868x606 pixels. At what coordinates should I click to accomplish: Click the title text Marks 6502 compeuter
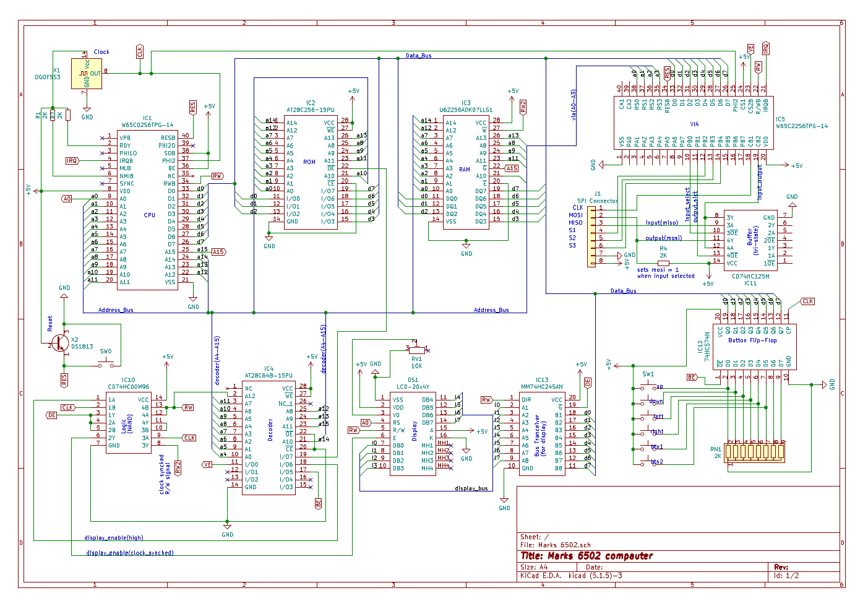(586, 556)
